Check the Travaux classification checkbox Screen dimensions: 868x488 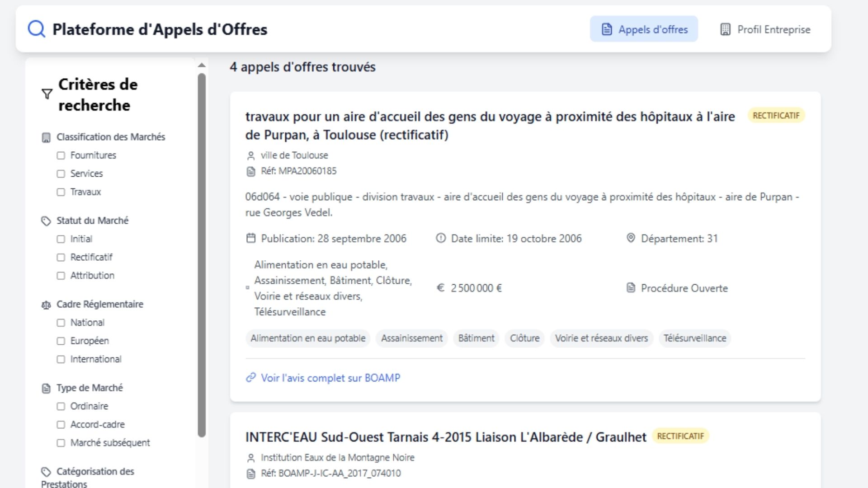[x=61, y=192]
